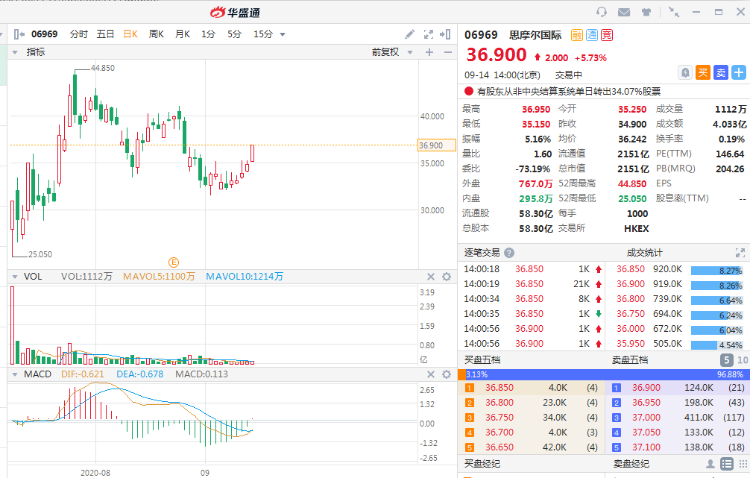Select the 15分 interval tab
The height and width of the screenshot is (478, 750).
(263, 34)
